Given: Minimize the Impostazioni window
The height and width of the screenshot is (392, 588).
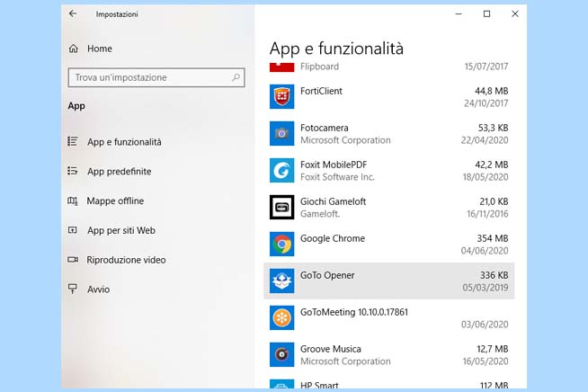Looking at the screenshot, I should [459, 13].
